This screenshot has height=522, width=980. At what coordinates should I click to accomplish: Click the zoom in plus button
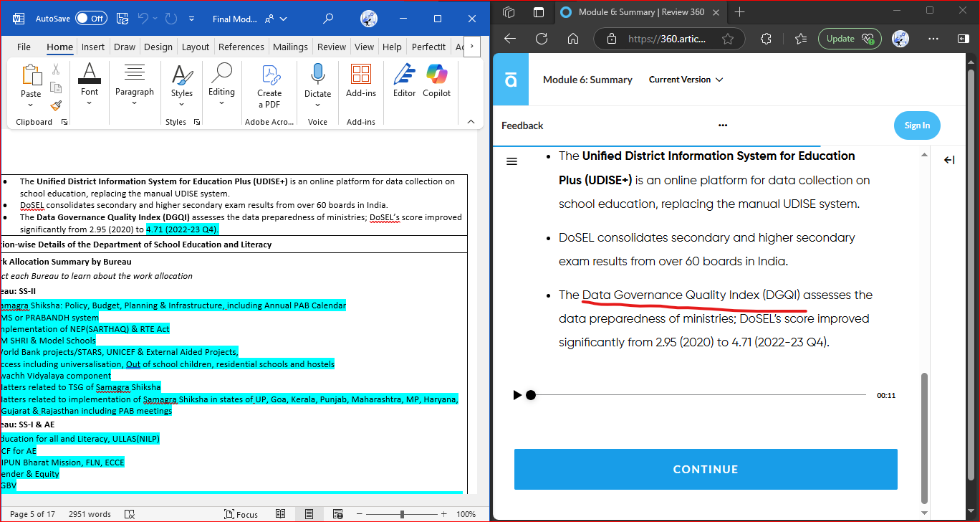click(x=444, y=514)
